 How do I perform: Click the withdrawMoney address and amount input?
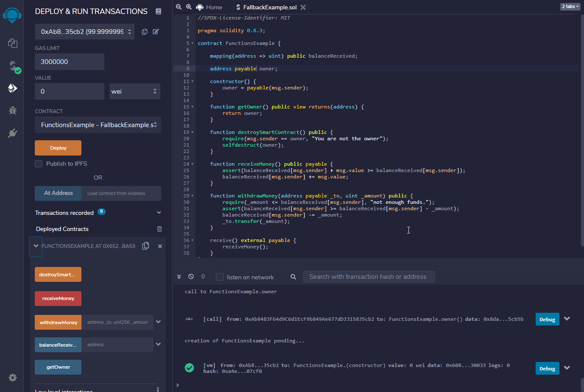(x=117, y=322)
